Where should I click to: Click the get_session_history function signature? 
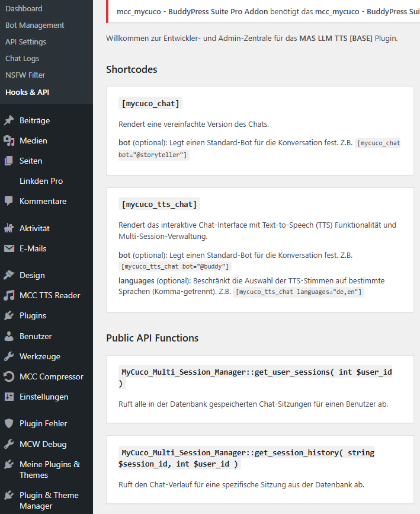click(246, 458)
